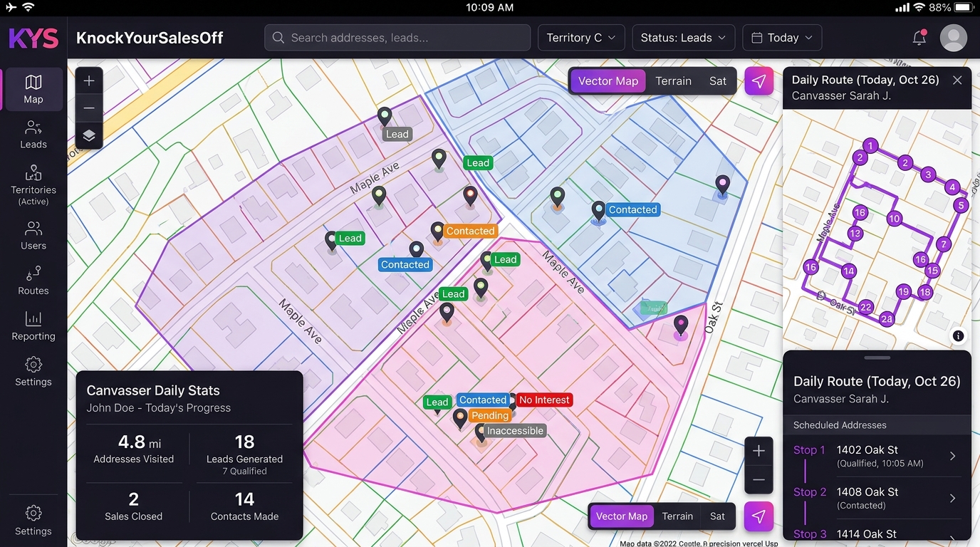The image size is (980, 547).
Task: Click the Sales Closed stat
Action: pos(134,506)
